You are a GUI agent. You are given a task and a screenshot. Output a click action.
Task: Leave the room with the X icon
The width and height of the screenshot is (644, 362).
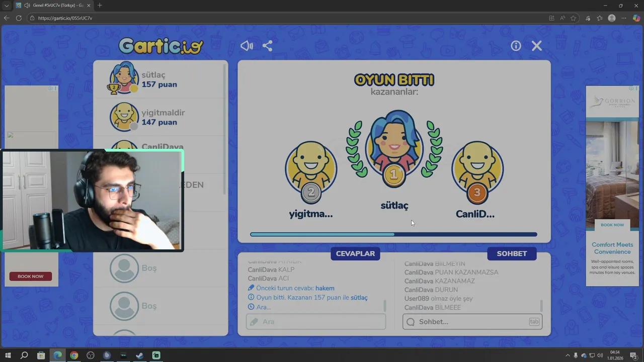pyautogui.click(x=537, y=46)
